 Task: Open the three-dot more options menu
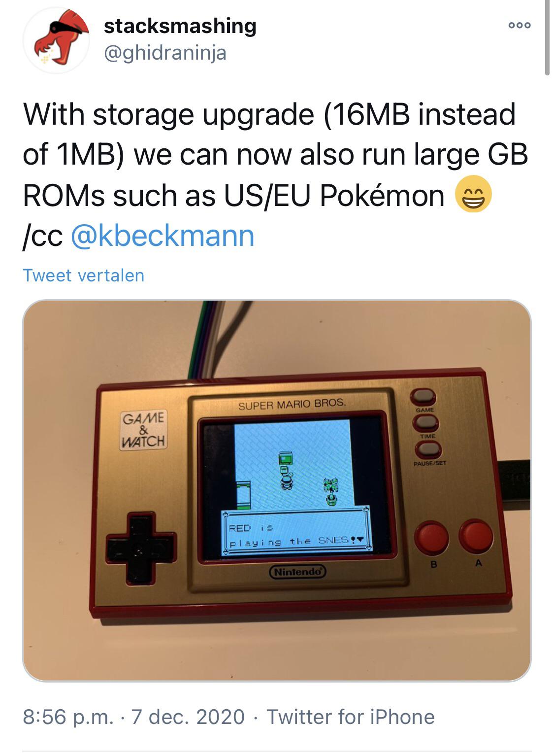[x=520, y=26]
